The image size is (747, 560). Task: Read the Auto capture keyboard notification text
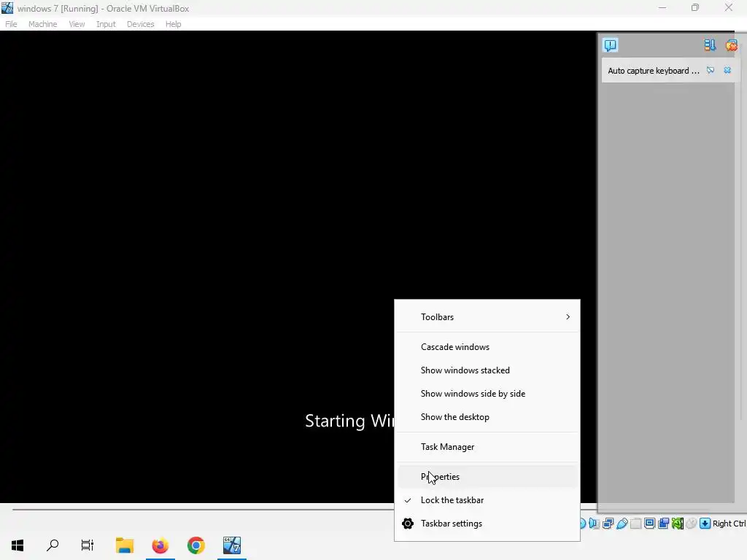pos(653,71)
